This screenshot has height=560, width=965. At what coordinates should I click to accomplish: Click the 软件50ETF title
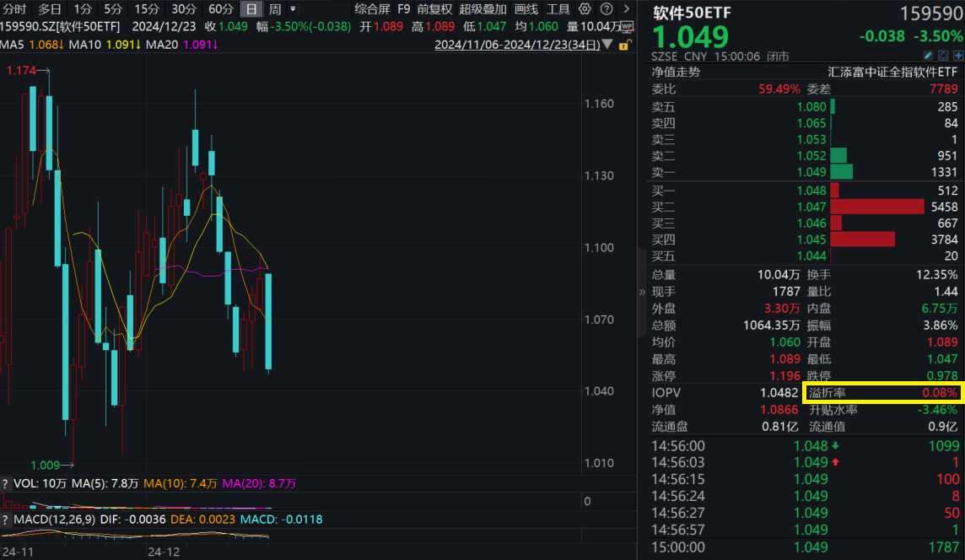(x=693, y=13)
